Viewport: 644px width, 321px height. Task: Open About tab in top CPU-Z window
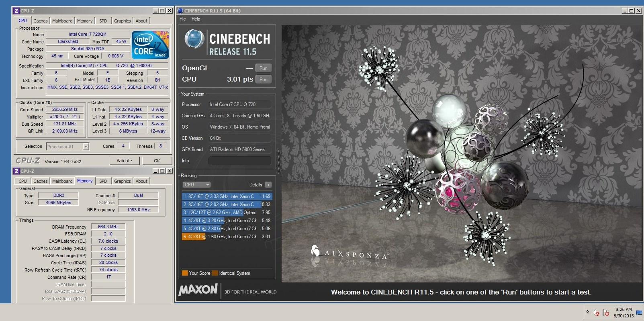click(141, 21)
